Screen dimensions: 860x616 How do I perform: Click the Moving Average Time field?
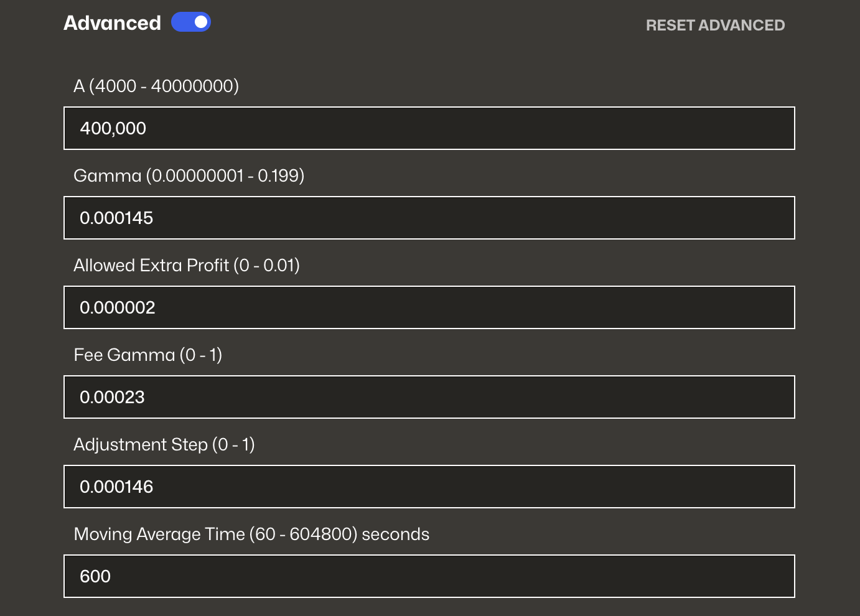click(x=429, y=576)
